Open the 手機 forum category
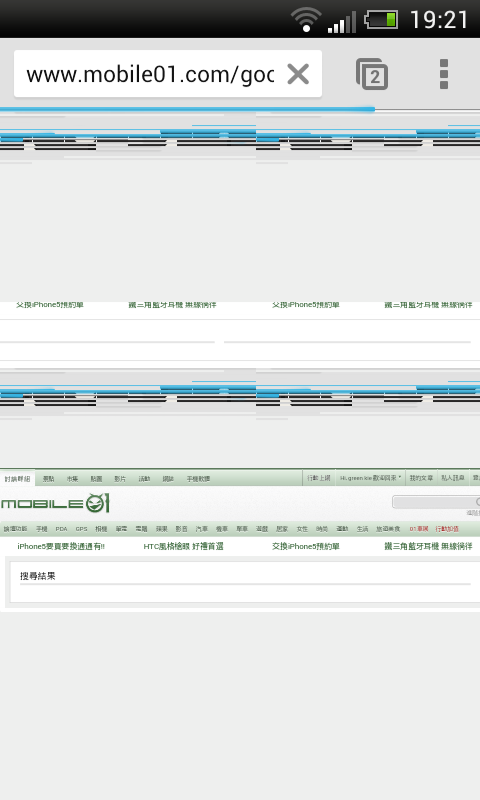Viewport: 480px width, 800px height. [42, 529]
